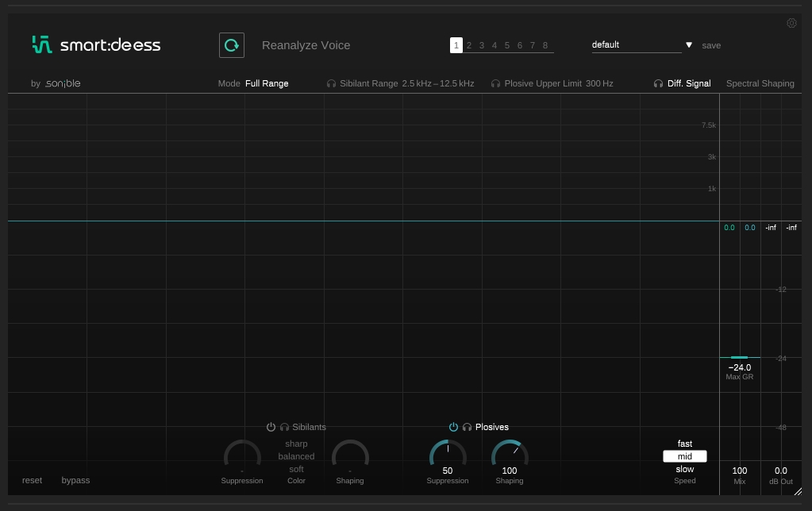Switch to state slot 7

coord(533,45)
